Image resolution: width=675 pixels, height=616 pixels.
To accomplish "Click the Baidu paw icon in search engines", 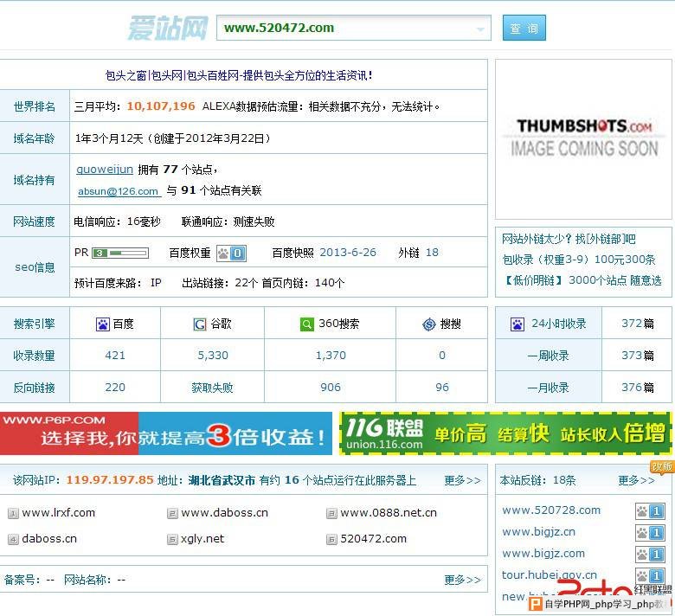I will [x=103, y=324].
